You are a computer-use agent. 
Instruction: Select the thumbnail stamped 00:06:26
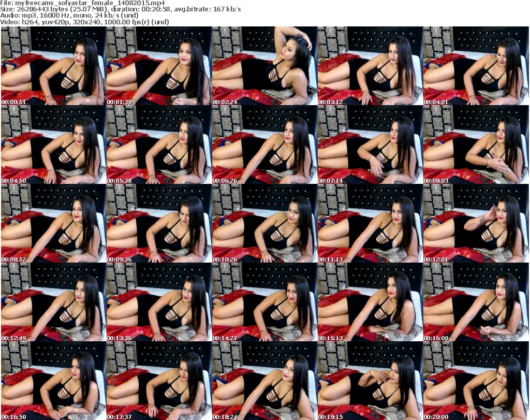point(264,144)
